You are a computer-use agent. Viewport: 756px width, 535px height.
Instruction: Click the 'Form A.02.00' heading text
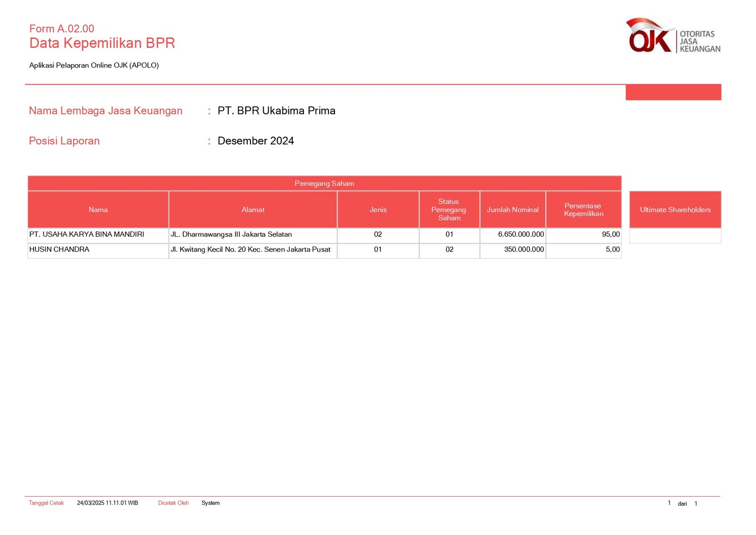point(61,28)
